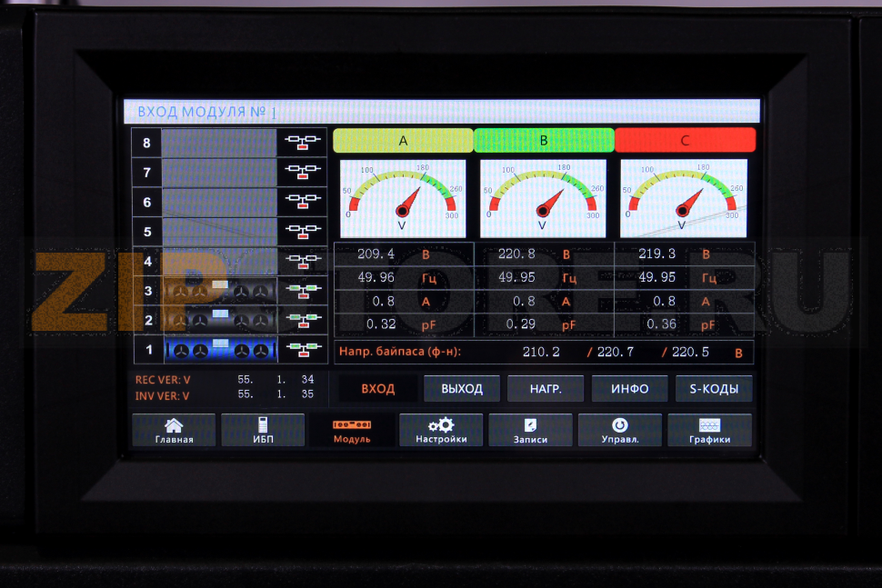Select module 1 in the module list
The height and width of the screenshot is (588, 882).
point(219,349)
